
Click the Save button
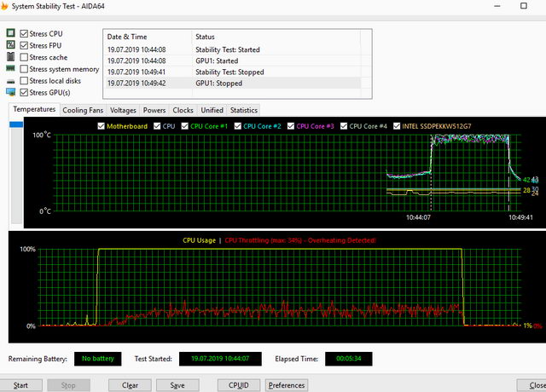pyautogui.click(x=177, y=385)
